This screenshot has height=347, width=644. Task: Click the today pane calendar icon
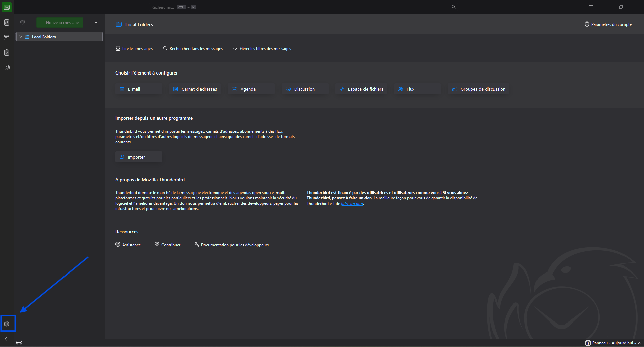[588, 343]
